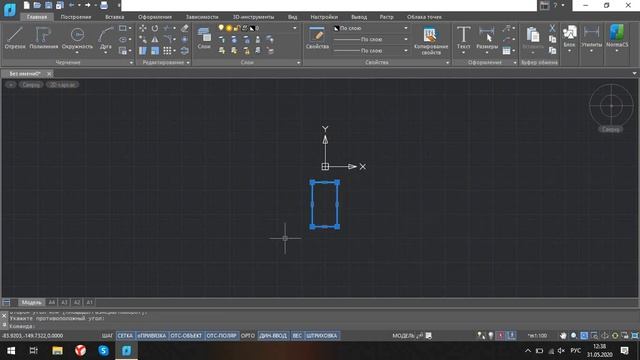Open File Explorer from the taskbar

(x=57, y=351)
